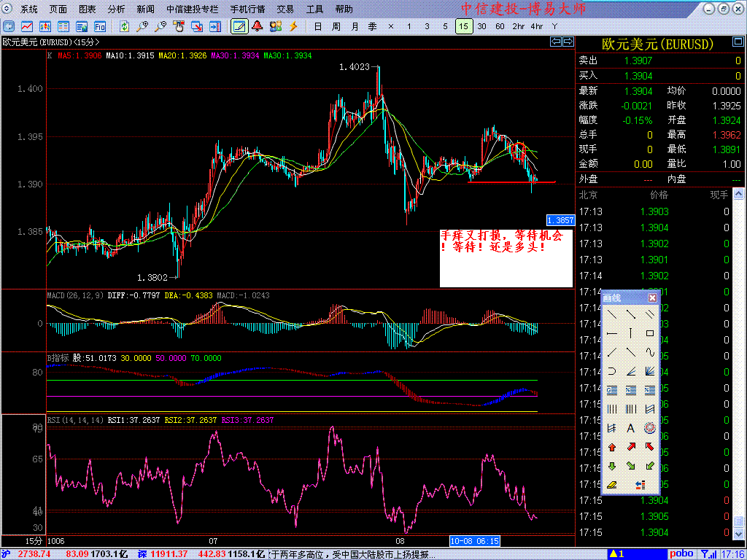The image size is (747, 560).
Task: Select the plain line drawing tool
Action: (x=613, y=314)
